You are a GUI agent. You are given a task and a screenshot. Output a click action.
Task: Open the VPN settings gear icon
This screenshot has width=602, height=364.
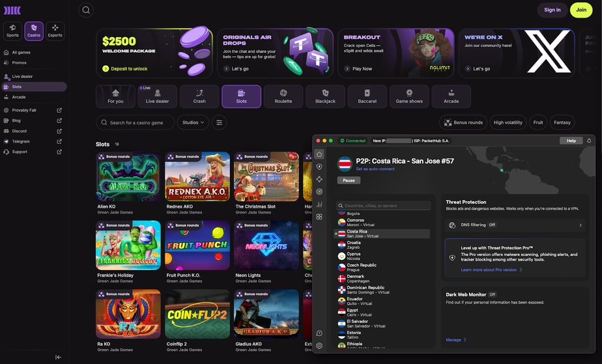[x=319, y=346]
